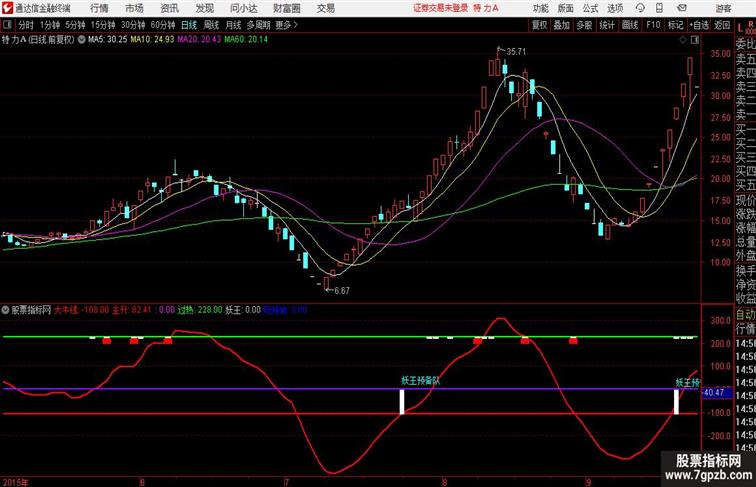Click the 特力A (日线 前复权) chart title
Image resolution: width=756 pixels, height=487 pixels.
[x=38, y=40]
